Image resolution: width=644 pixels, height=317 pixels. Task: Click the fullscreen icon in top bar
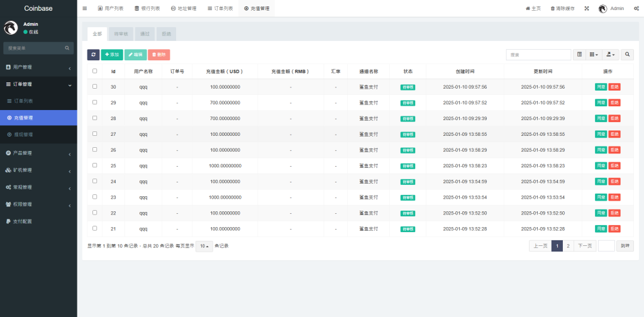tap(587, 8)
